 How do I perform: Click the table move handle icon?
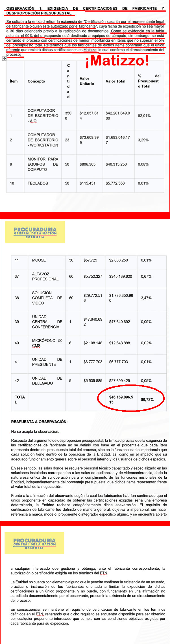[x=4, y=59]
